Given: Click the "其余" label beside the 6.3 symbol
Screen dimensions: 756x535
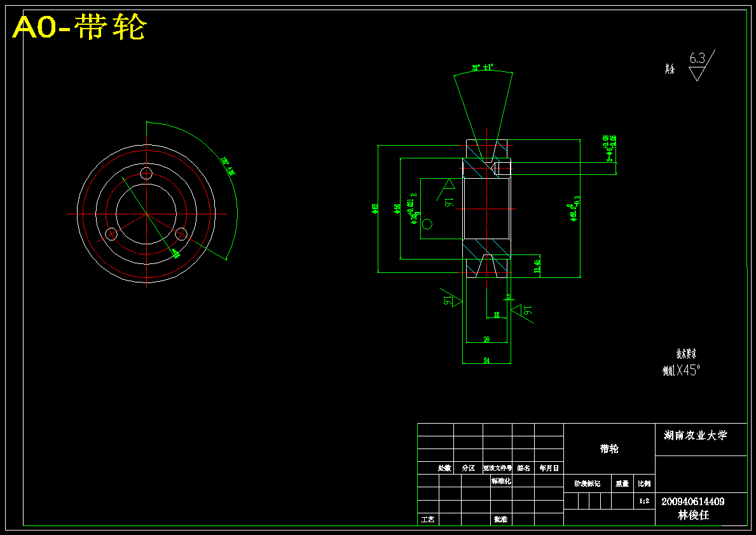Looking at the screenshot, I should [670, 69].
